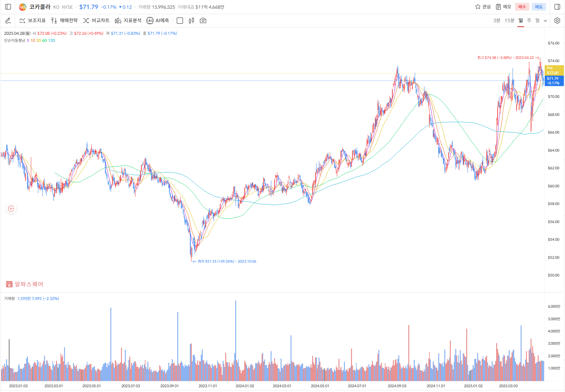Click 2025.03.03 date axis label
The image size is (565, 392).
508,386
